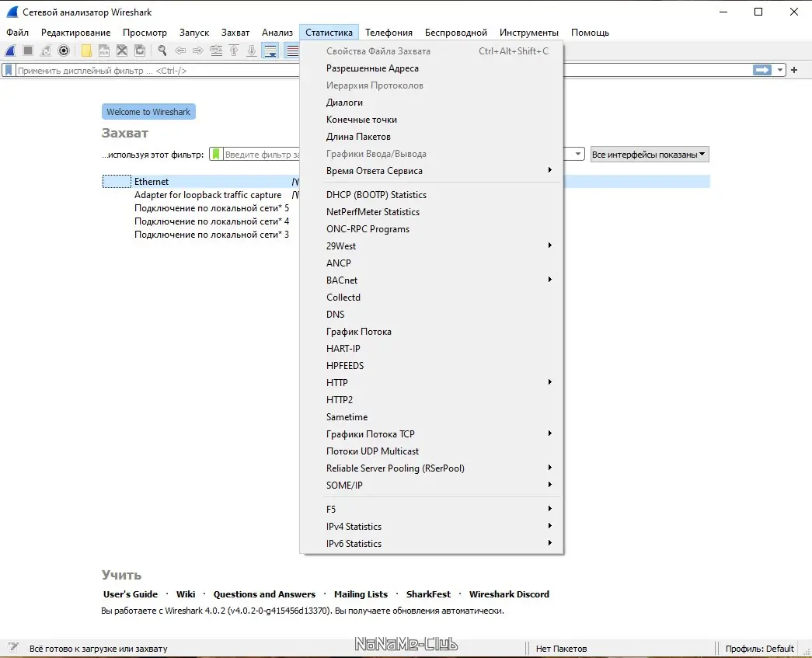Viewport: 812px width, 658px height.
Task: Open the Wireshark Discord link
Action: pos(509,594)
